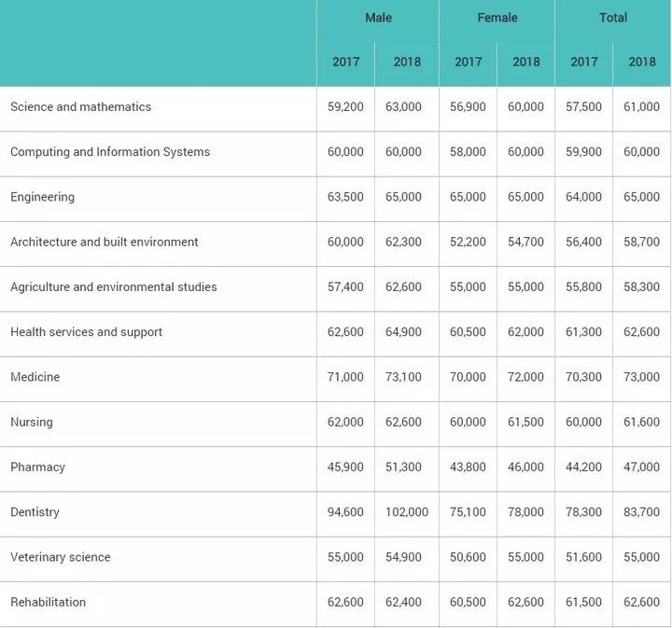Click the Female column group header
This screenshot has height=628, width=672.
click(x=497, y=18)
